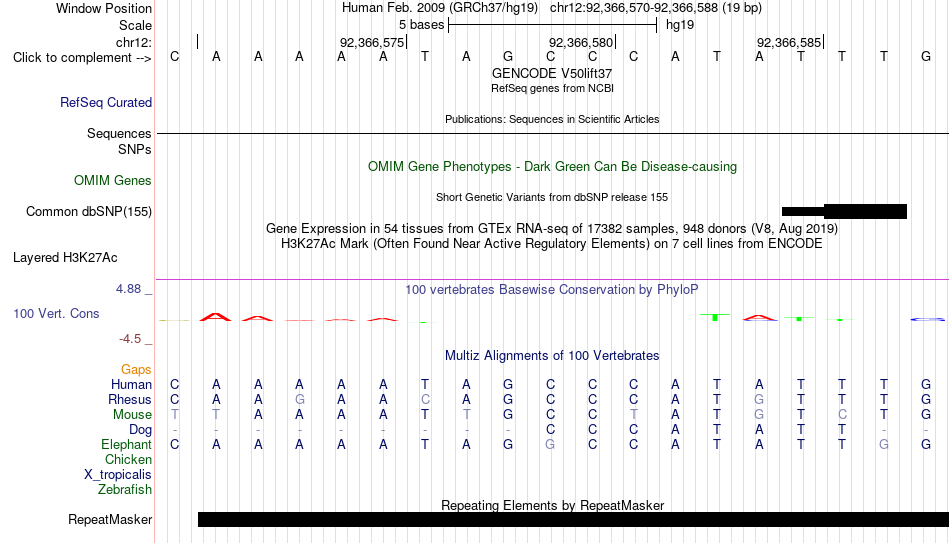Click the final G base in the top sequence row
Viewport: 950px width, 543px height.
[x=926, y=57]
